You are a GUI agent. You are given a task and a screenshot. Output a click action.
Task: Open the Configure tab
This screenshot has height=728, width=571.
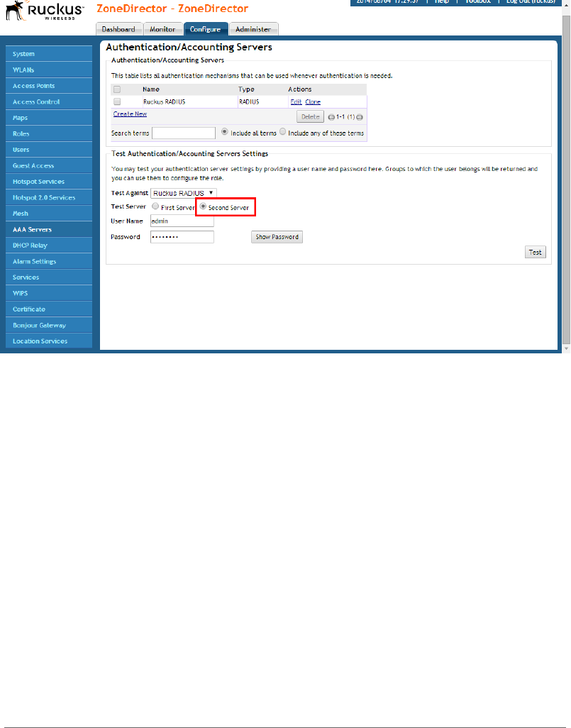(x=206, y=29)
